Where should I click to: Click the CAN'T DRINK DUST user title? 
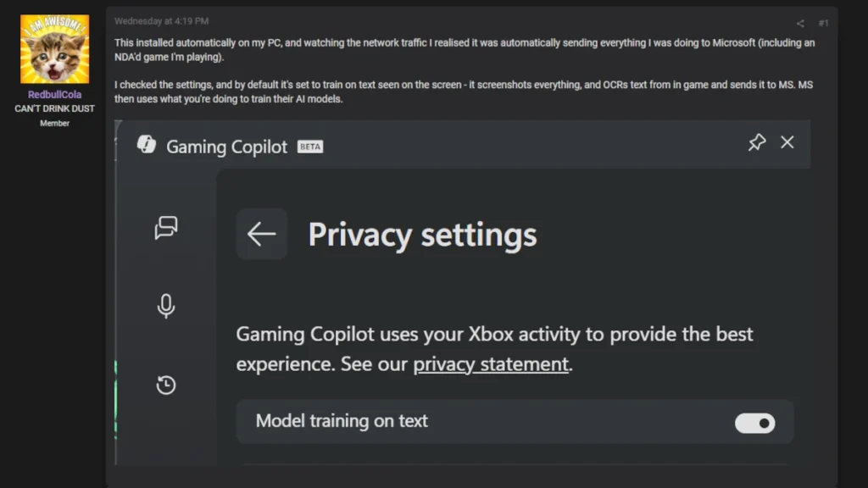coord(54,108)
